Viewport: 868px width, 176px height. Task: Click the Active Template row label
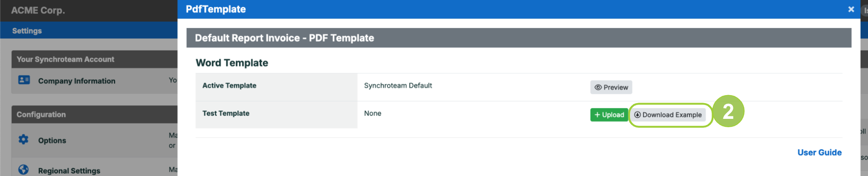coord(229,85)
